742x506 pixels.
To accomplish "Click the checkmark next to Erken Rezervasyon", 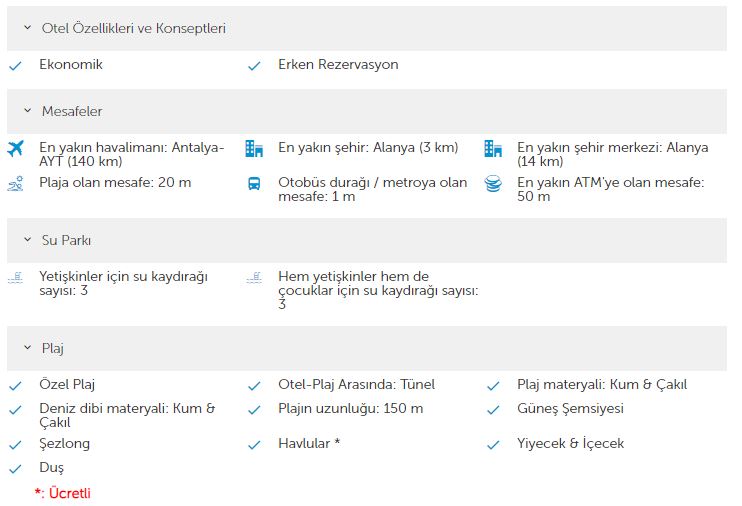I will [254, 66].
